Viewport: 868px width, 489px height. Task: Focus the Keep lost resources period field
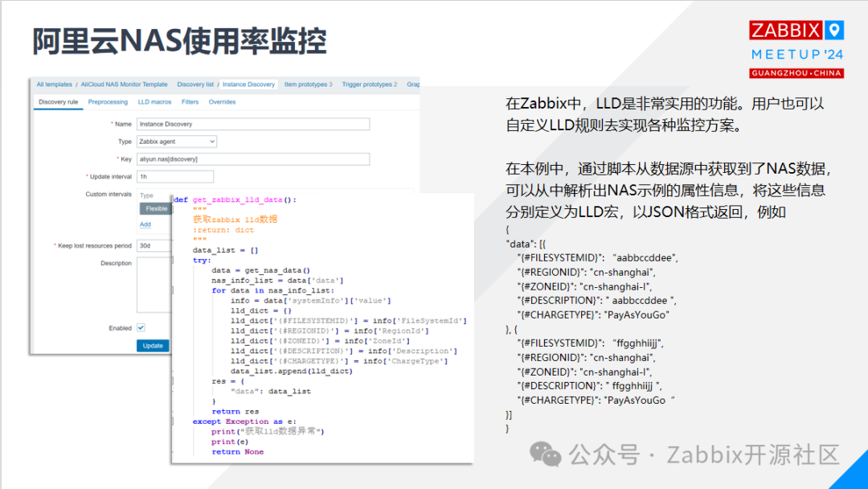click(x=154, y=246)
